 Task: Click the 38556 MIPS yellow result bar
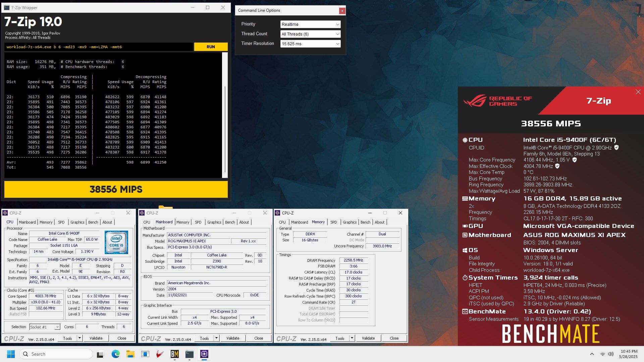click(116, 189)
